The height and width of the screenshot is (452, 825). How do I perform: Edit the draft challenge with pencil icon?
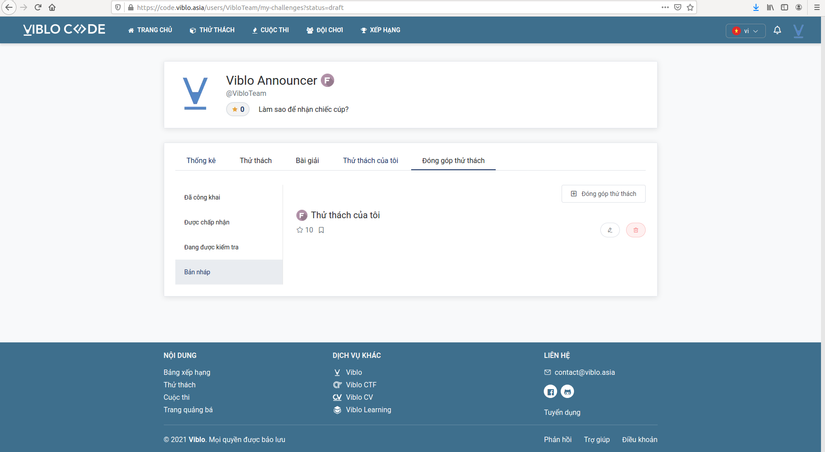(610, 230)
